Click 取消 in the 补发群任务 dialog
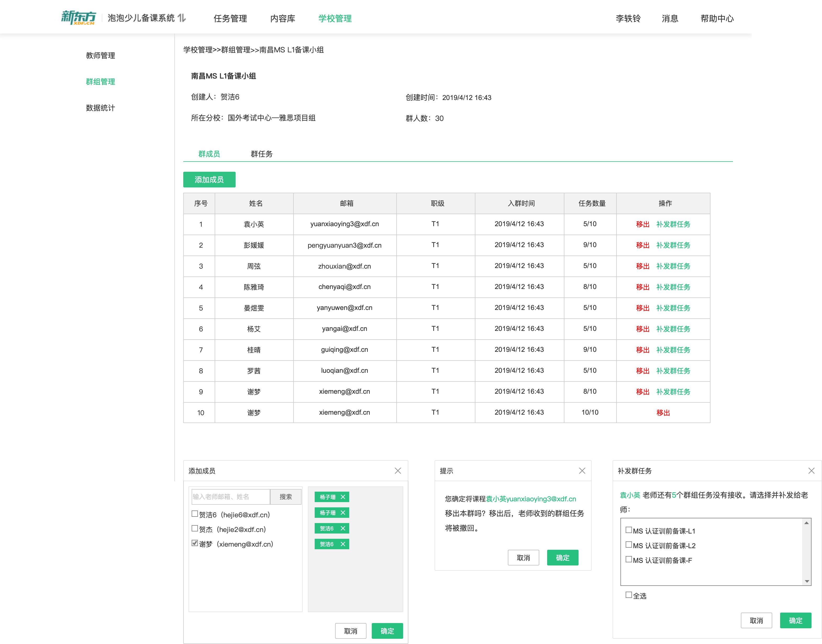The height and width of the screenshot is (644, 822). [756, 620]
